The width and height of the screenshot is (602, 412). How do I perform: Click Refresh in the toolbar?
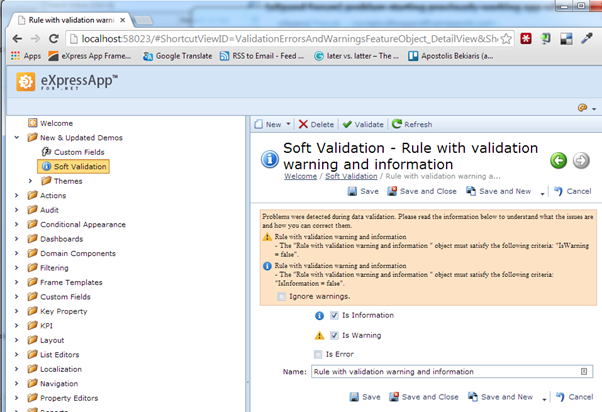412,124
